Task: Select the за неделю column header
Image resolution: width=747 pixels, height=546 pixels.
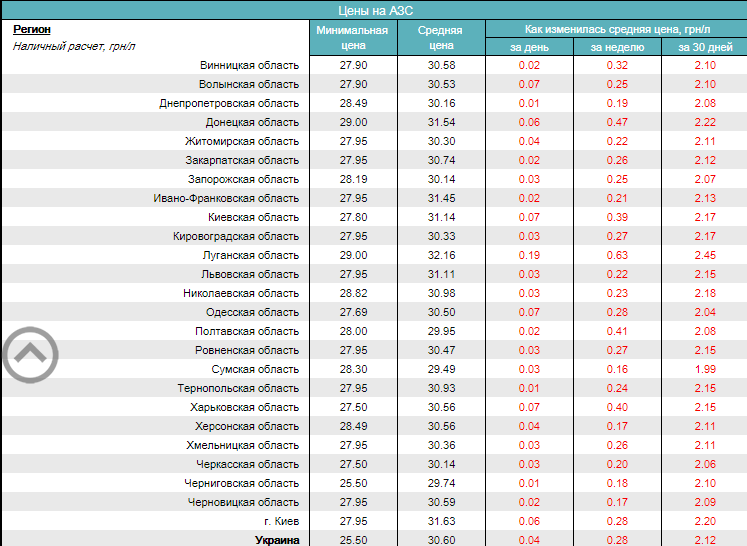Action: pyautogui.click(x=616, y=47)
